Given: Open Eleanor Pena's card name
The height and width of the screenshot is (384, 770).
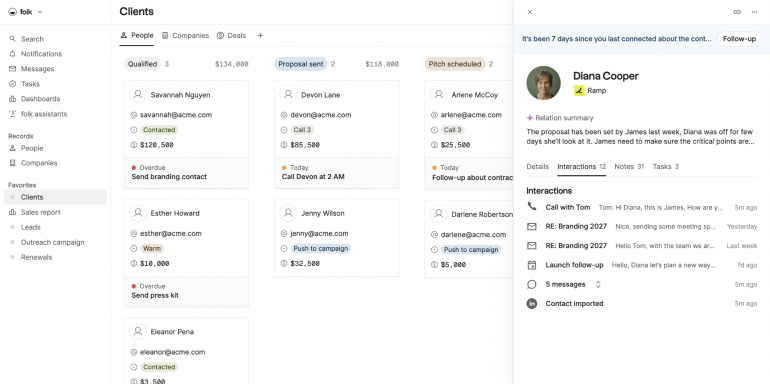Looking at the screenshot, I should [172, 332].
